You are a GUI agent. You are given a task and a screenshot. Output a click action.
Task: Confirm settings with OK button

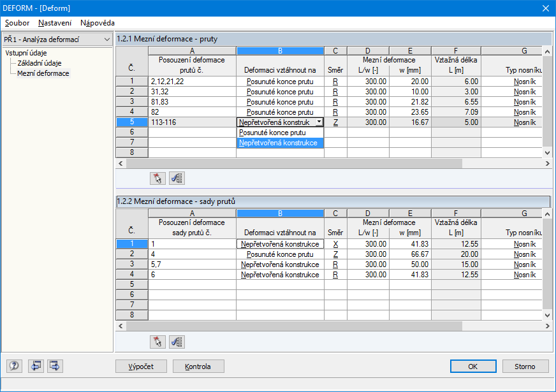point(474,366)
